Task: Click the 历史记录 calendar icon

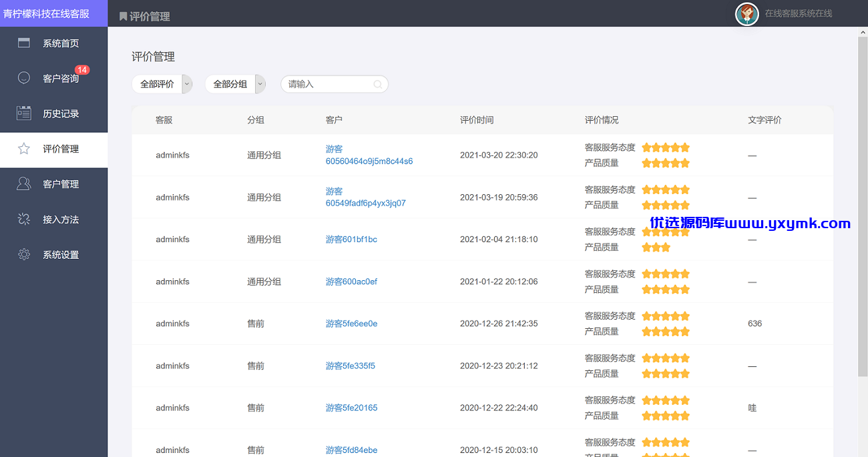Action: tap(24, 113)
